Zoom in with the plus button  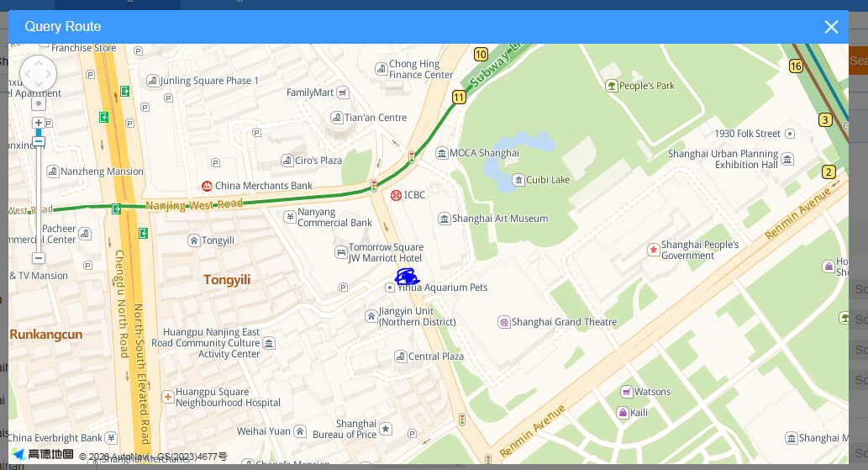pos(39,123)
